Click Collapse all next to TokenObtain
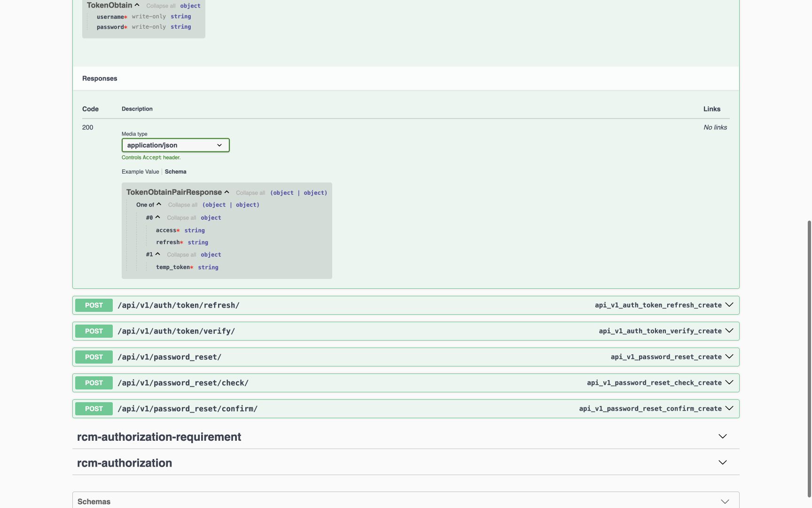The image size is (812, 508). [x=161, y=6]
